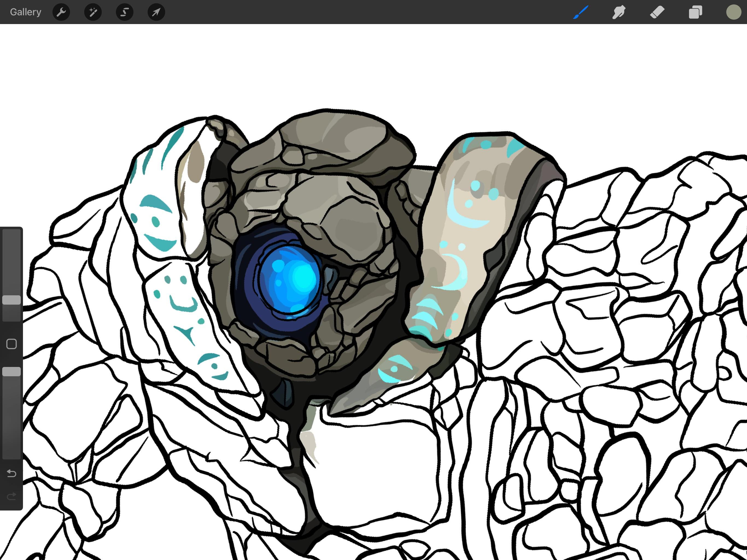Open the Actions wrench menu

(61, 12)
